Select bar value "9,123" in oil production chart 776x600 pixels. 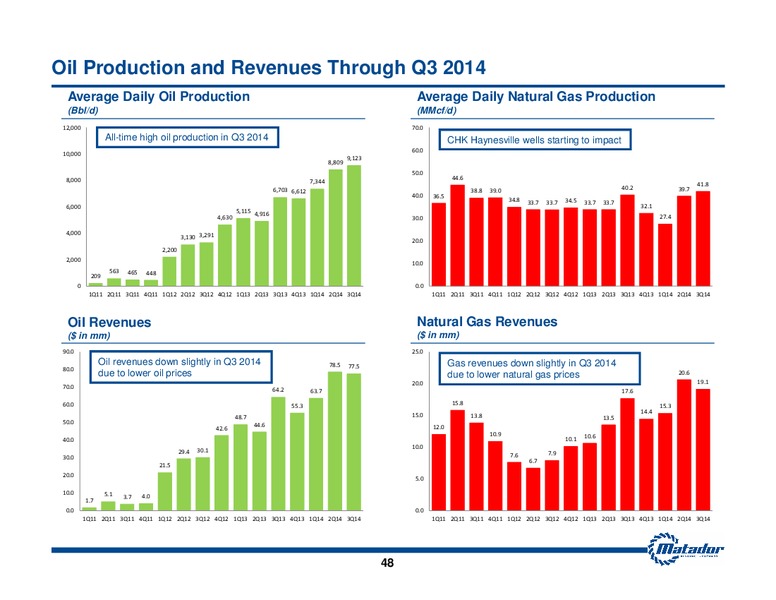tap(354, 158)
